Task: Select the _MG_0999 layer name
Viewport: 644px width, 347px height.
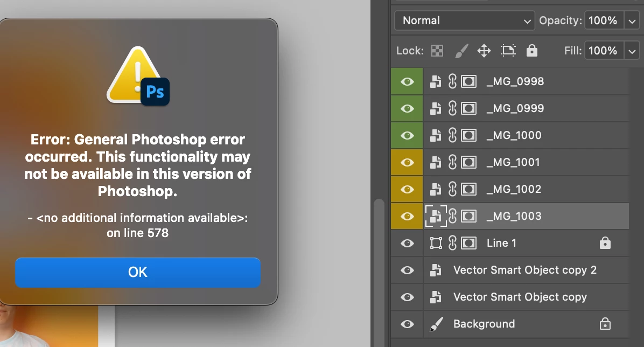Action: tap(515, 108)
